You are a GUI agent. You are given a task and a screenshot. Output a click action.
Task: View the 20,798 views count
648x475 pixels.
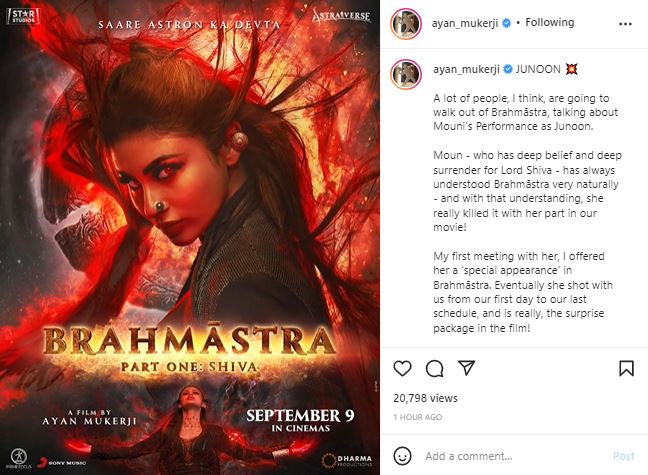point(425,398)
